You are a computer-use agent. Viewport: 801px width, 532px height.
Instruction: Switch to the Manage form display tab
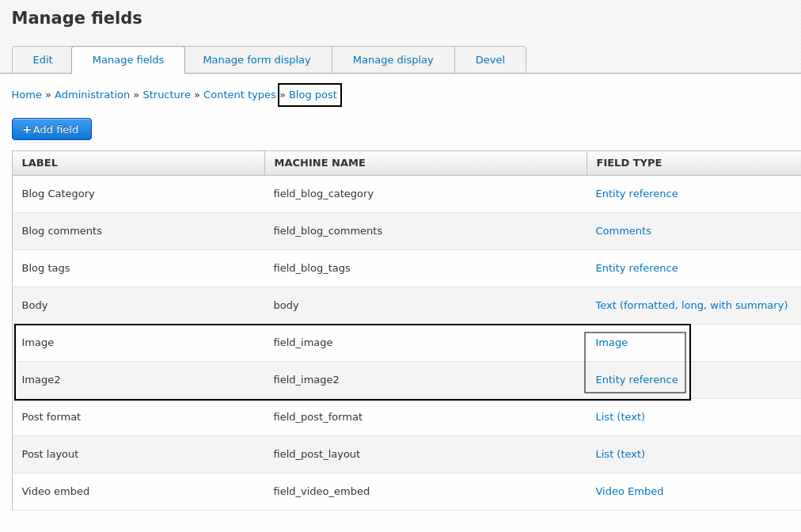click(x=258, y=59)
